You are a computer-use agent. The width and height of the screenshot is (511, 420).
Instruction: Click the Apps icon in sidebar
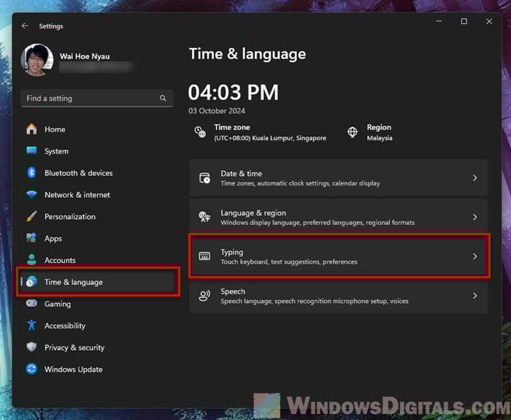point(31,238)
